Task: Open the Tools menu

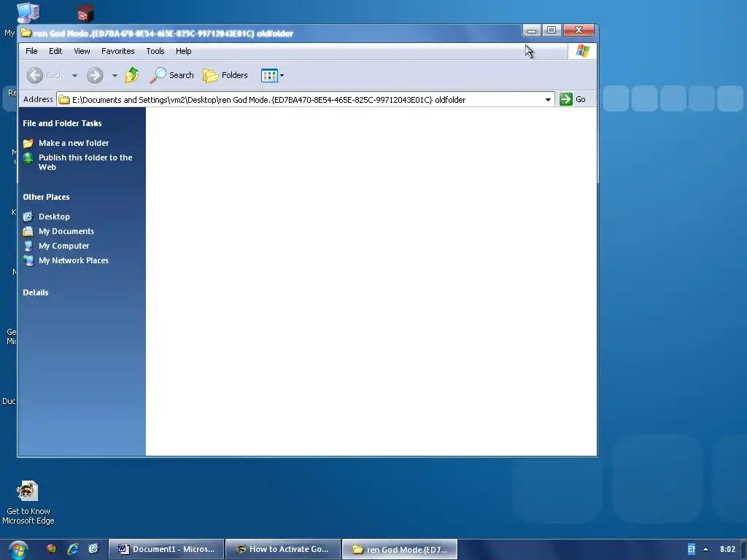Action: click(x=155, y=51)
